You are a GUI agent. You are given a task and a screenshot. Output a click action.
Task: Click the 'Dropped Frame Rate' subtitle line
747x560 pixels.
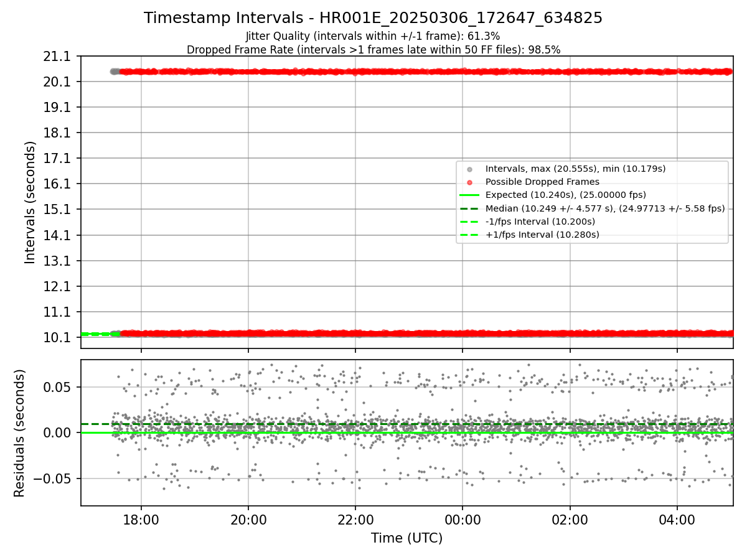pos(374,50)
